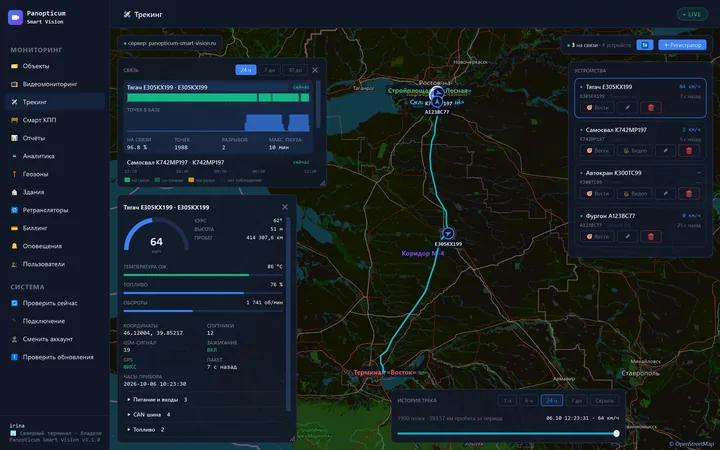Image resolution: width=720 pixels, height=450 pixels.
Task: Click the Оповещения bell icon
Action: [x=14, y=246]
